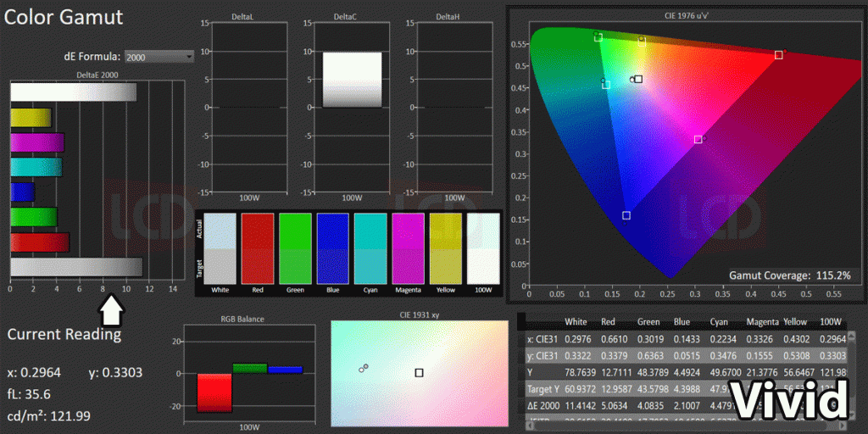
Task: Click the table cell with value 0.6610
Action: pos(614,339)
